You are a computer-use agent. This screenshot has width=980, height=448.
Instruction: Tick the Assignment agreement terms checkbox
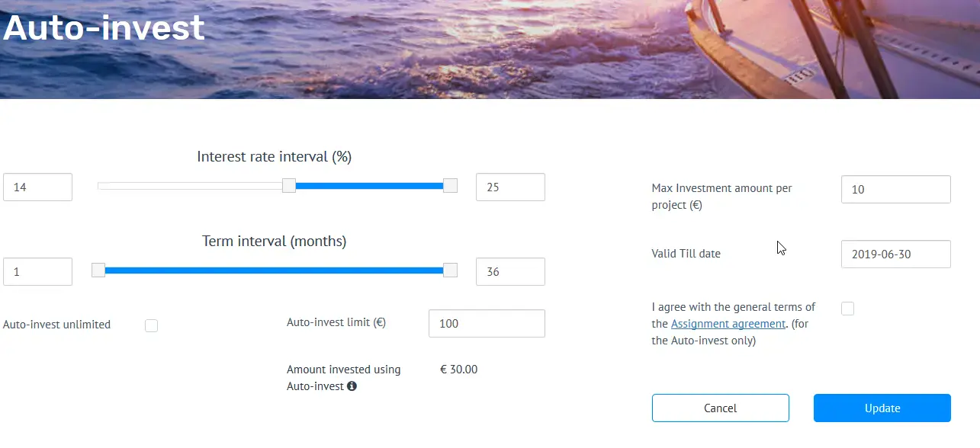pos(847,309)
